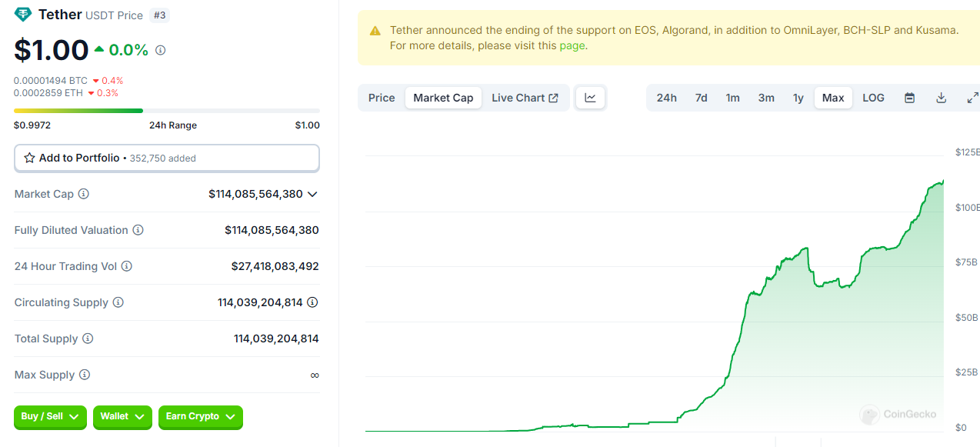
Task: Click the info icon beside Circulating Supply label
Action: pos(118,302)
